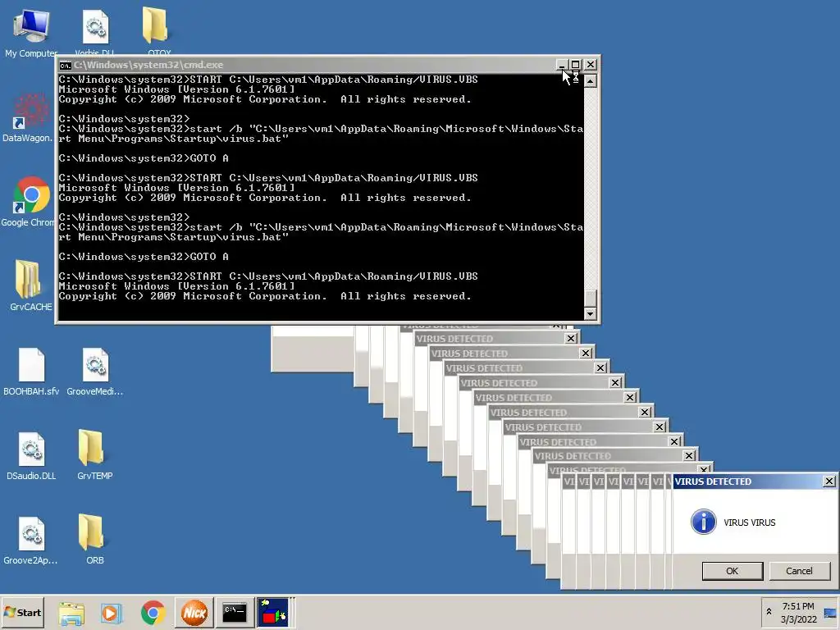Show hidden system tray icons
The height and width of the screenshot is (630, 840).
769,612
